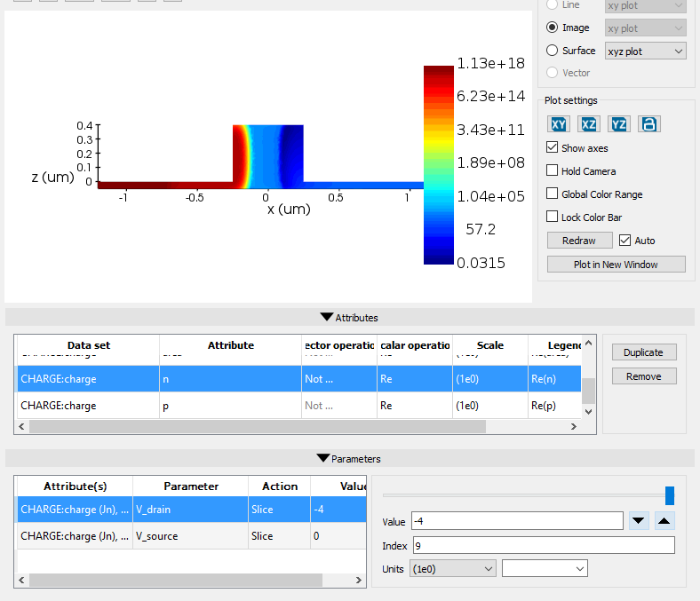The width and height of the screenshot is (700, 601).
Task: Set view to YZ plane
Action: point(619,124)
